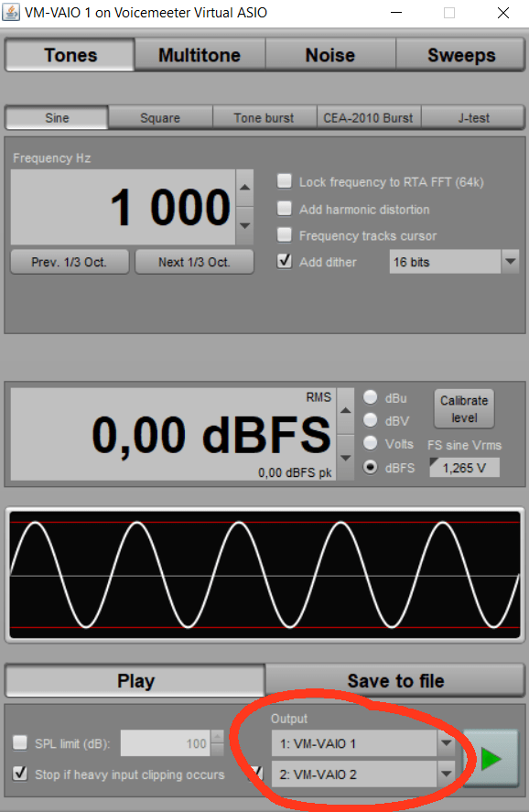Image resolution: width=529 pixels, height=812 pixels.
Task: Open the VM-VAIO 1 output dropdown
Action: (446, 743)
